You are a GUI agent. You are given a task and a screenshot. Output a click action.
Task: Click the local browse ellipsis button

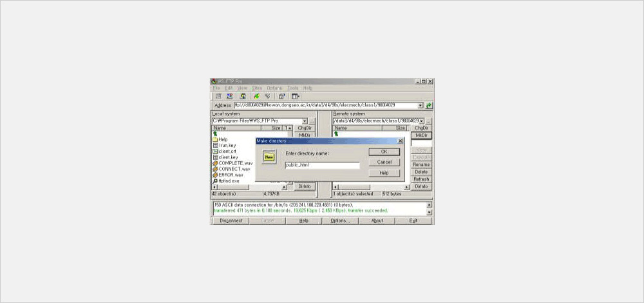(312, 121)
